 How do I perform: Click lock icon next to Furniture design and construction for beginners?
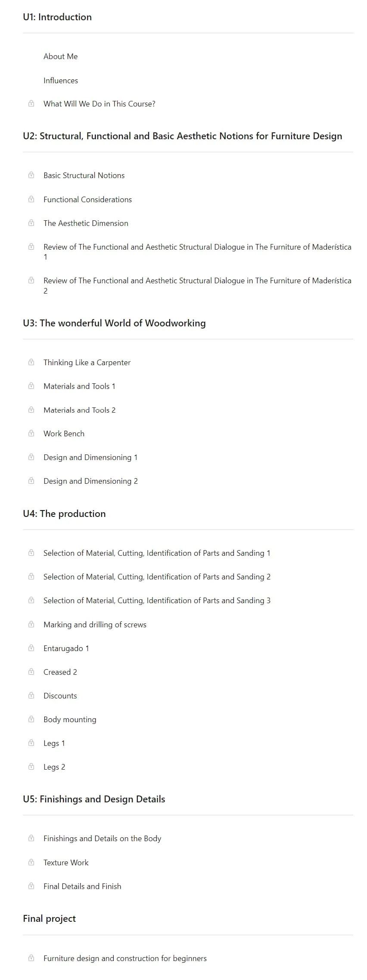(31, 958)
